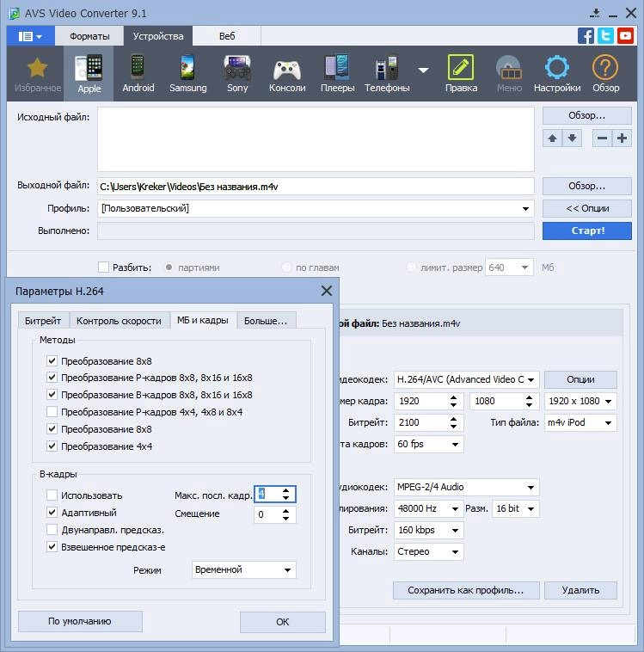Switch to the Устройства tab
Screen dimensions: 644x652
click(x=158, y=36)
